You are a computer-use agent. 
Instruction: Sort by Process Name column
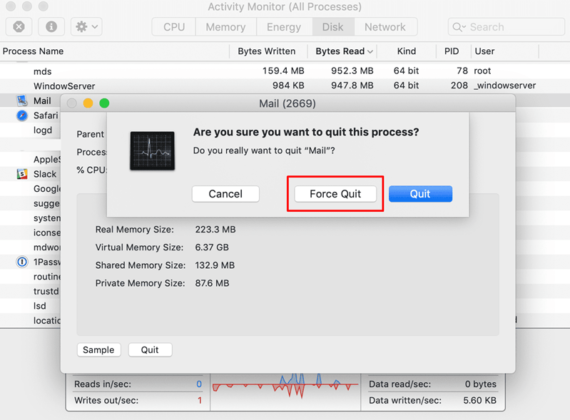[x=115, y=51]
